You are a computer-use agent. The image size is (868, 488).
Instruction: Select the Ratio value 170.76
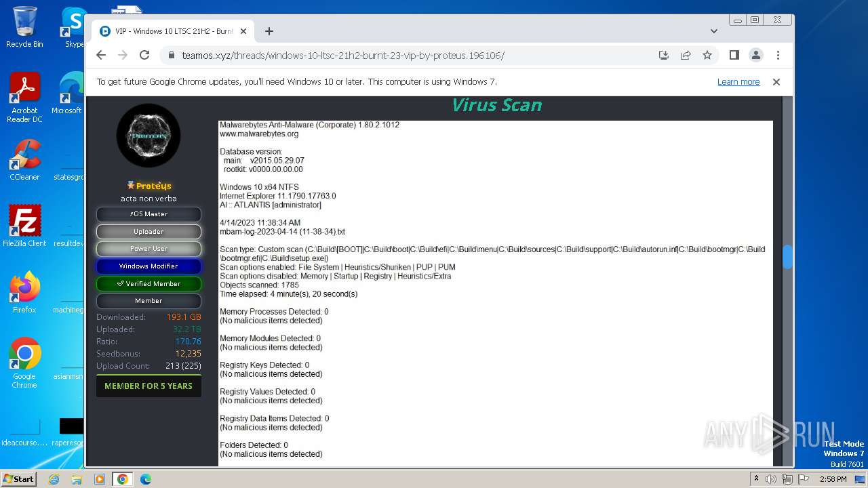pyautogui.click(x=189, y=342)
